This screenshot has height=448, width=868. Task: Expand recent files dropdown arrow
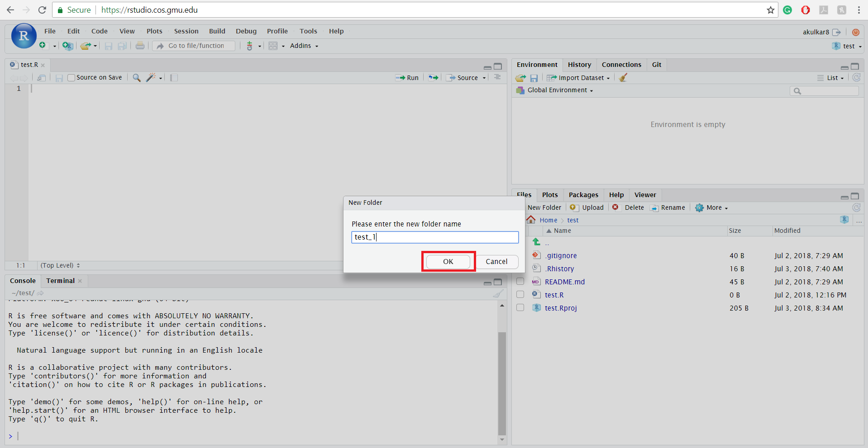[95, 46]
